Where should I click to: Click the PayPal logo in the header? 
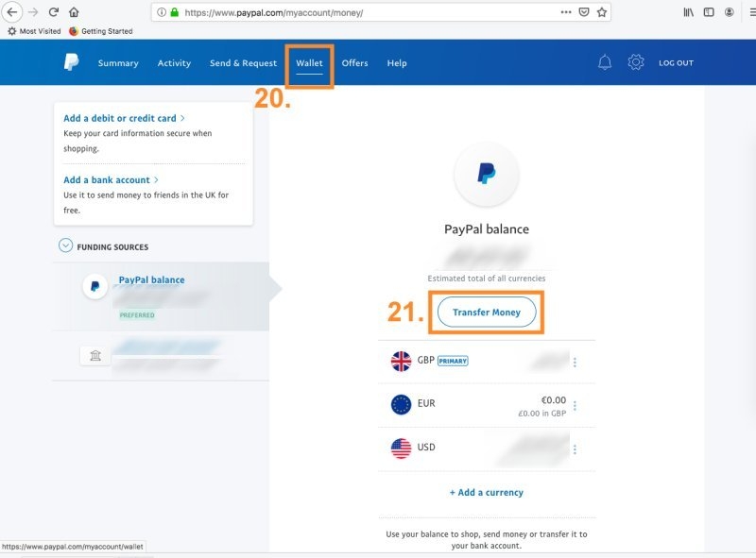(x=72, y=62)
